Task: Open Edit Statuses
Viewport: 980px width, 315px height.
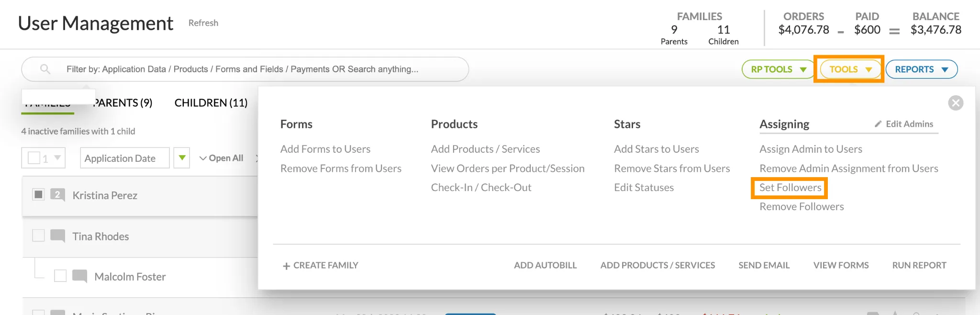Action: (x=644, y=188)
